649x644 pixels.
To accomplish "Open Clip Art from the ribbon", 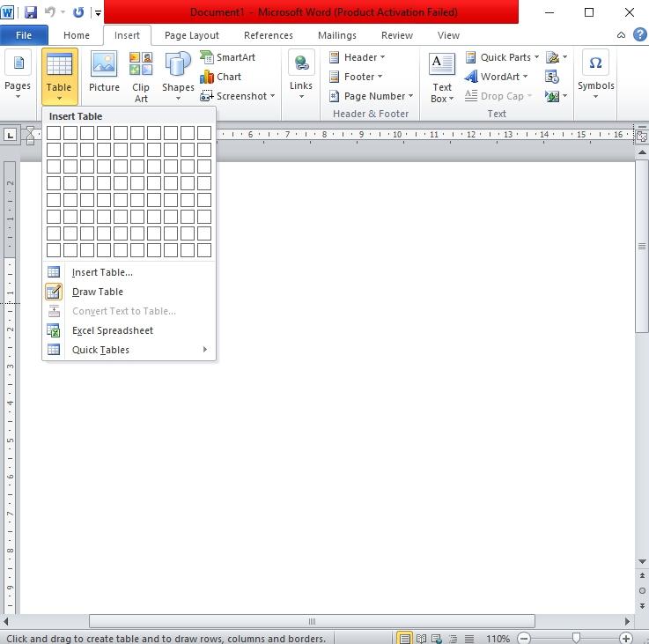I will 141,76.
